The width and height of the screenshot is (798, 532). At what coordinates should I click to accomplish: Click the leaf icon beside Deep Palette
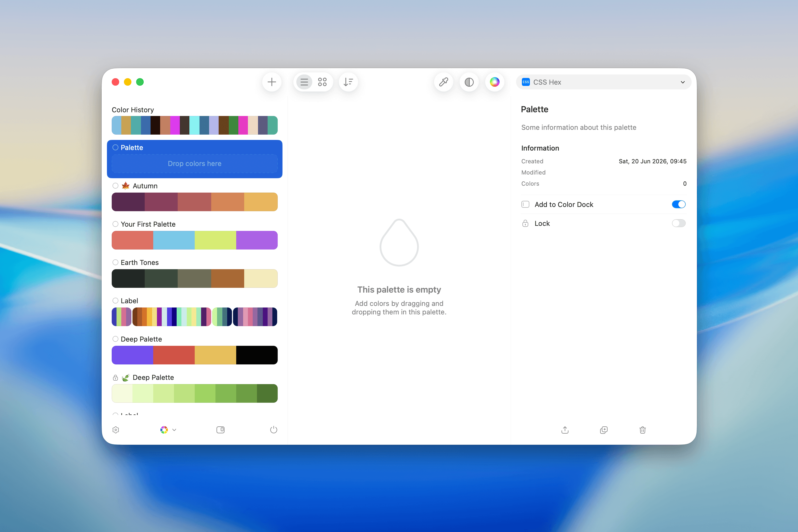pos(126,378)
